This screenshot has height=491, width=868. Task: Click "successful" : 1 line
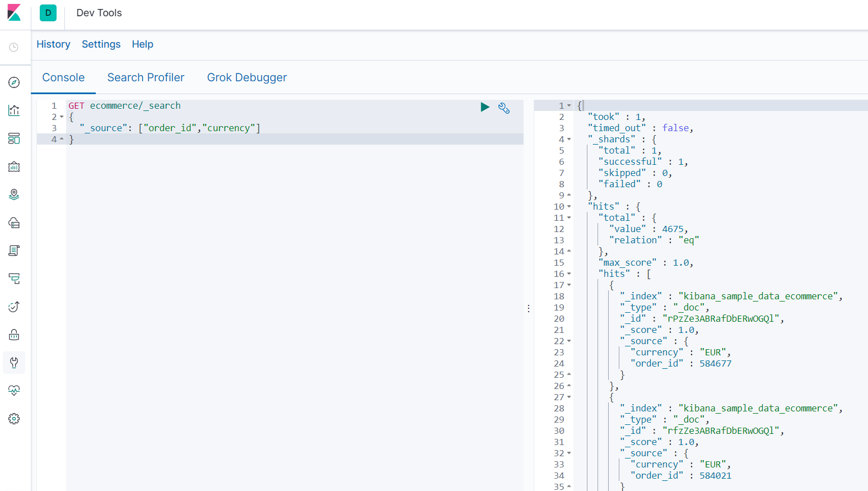pos(643,161)
